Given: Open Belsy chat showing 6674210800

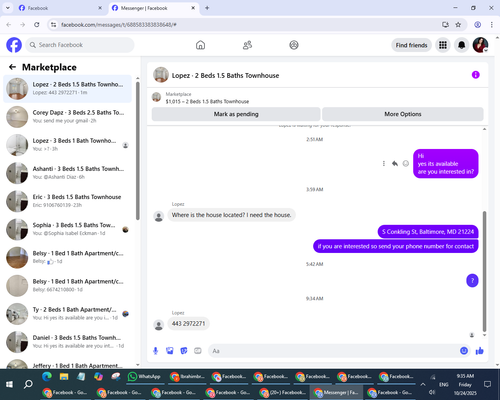Looking at the screenshot, I should tap(67, 286).
